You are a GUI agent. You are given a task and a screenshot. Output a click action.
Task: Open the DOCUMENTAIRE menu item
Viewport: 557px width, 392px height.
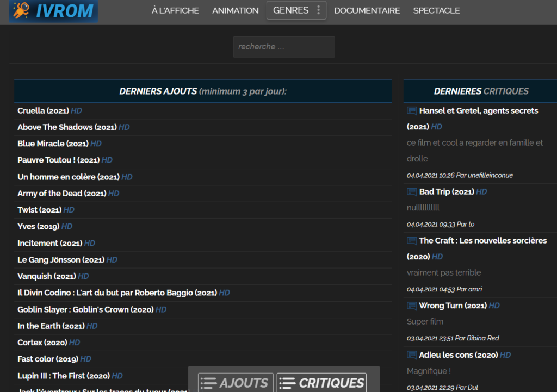click(x=367, y=11)
